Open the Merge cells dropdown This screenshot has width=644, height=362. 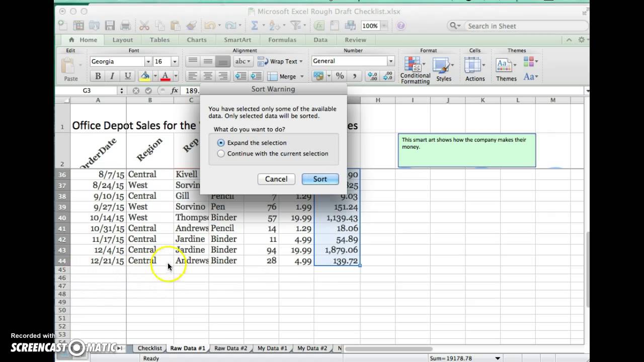click(302, 76)
